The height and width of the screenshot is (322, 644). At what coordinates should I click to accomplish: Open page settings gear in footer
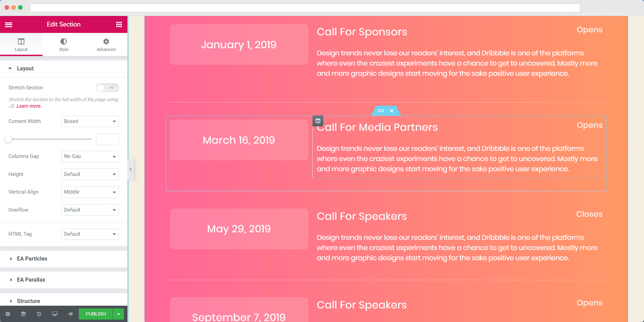(8, 314)
